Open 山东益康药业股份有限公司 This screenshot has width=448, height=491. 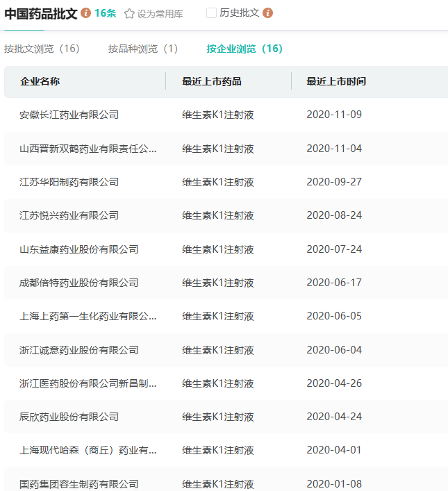(x=79, y=249)
